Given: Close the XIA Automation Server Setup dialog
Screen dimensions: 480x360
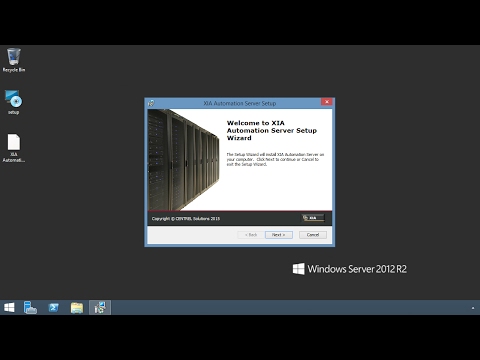Looking at the screenshot, I should click(x=327, y=102).
